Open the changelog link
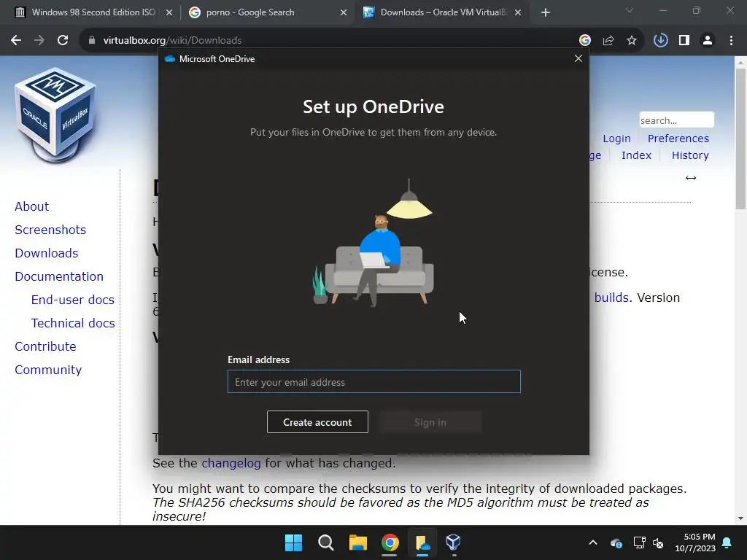 pyautogui.click(x=231, y=463)
